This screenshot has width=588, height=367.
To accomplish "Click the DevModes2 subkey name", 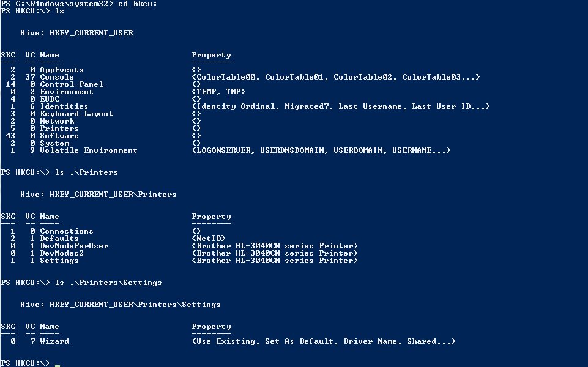I will tap(62, 253).
